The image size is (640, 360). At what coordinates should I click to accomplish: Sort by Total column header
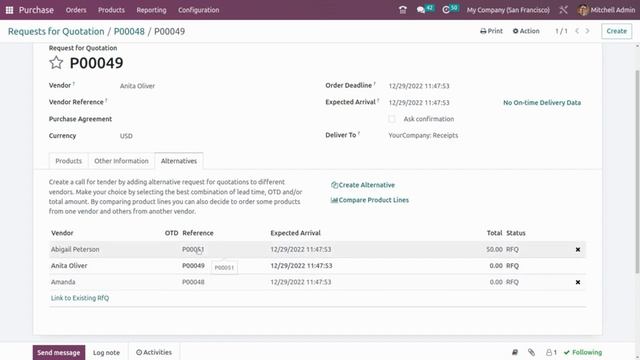coord(494,233)
